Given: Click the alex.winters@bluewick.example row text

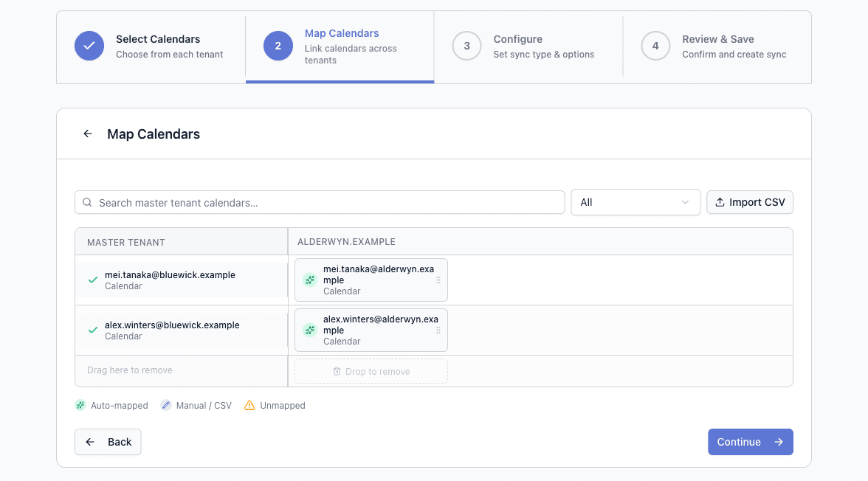Looking at the screenshot, I should pyautogui.click(x=172, y=325).
